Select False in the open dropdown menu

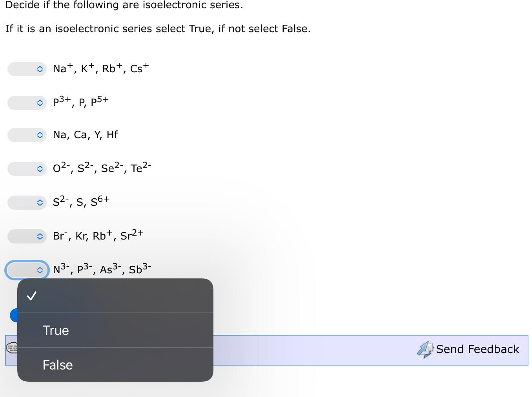pyautogui.click(x=57, y=365)
